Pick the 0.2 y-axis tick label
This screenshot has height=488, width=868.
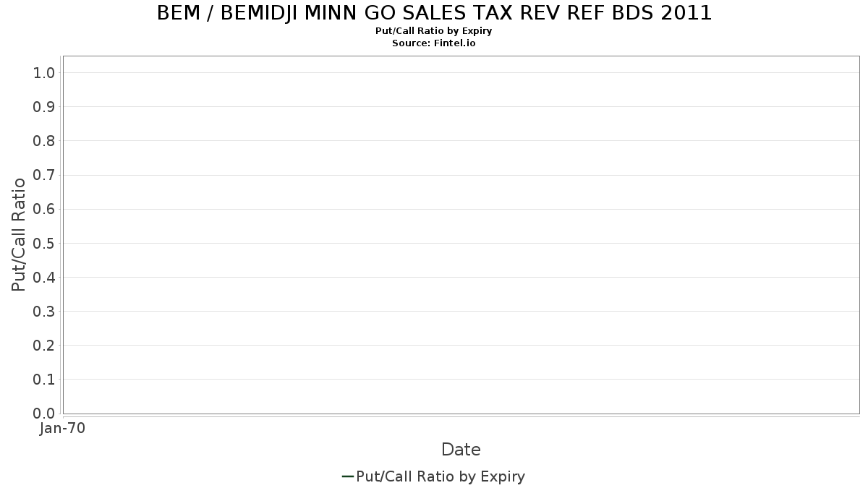[x=44, y=346]
